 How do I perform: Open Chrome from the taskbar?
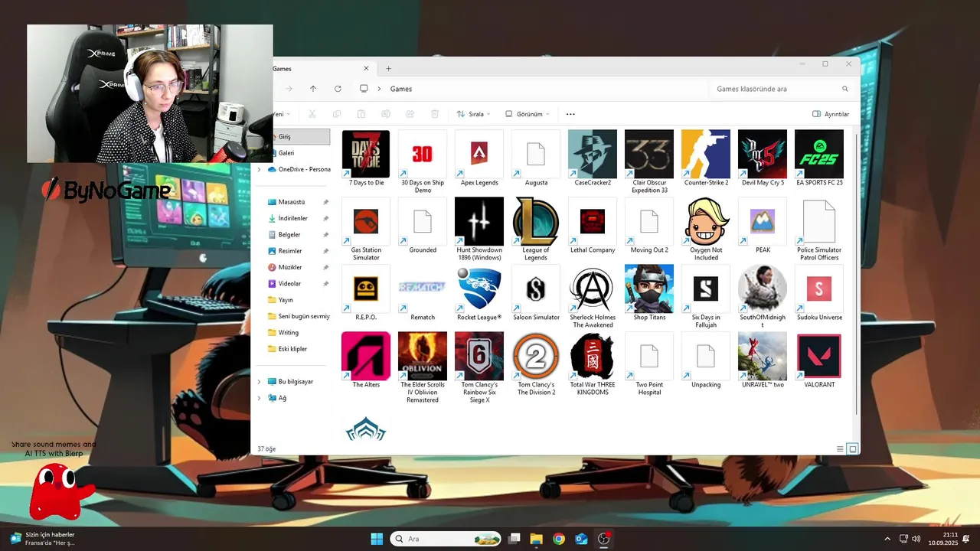(x=559, y=539)
